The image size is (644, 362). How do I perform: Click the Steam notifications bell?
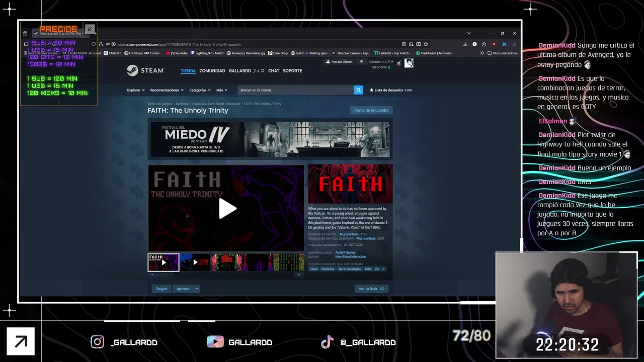point(361,62)
